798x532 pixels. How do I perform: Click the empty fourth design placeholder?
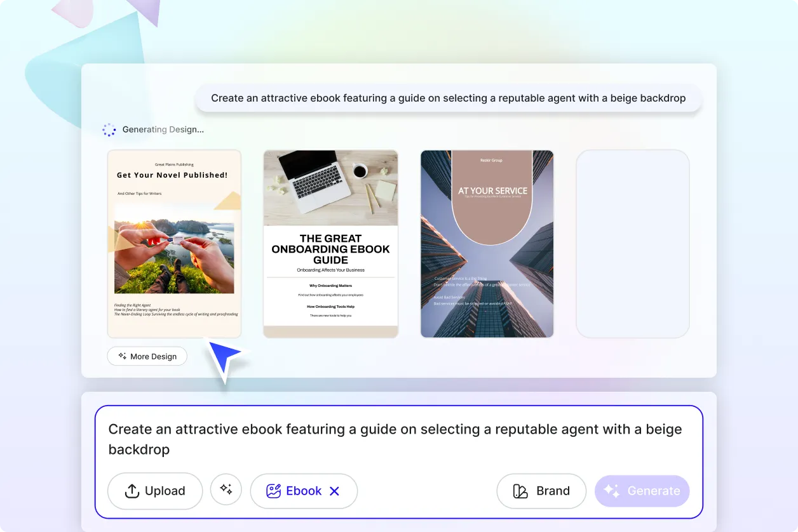coord(633,243)
